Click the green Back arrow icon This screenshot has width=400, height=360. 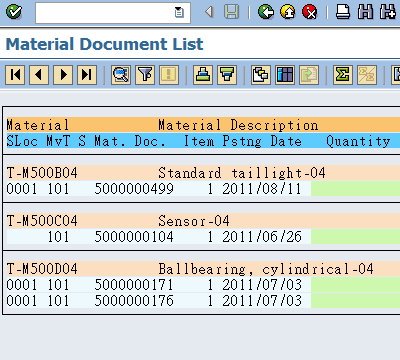(266, 13)
